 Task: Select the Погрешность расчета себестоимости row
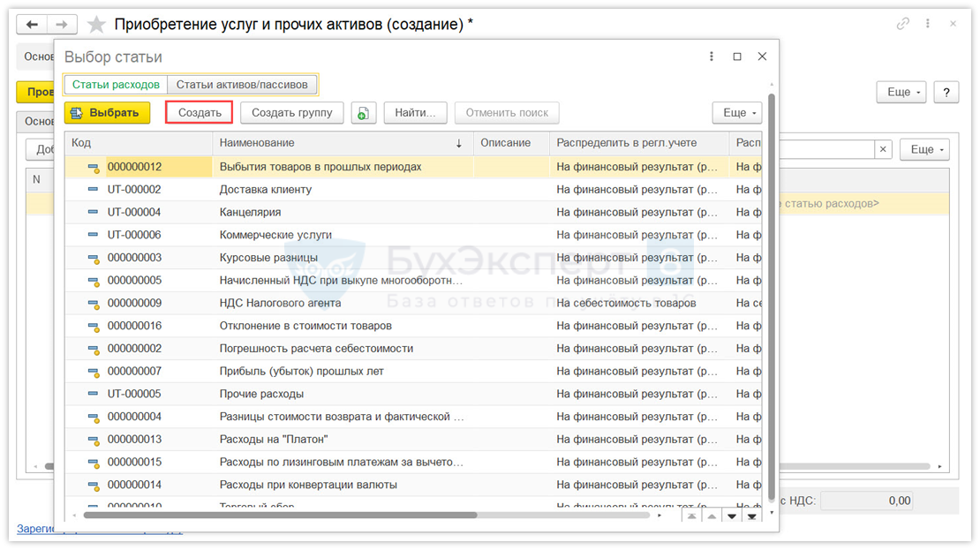(413, 348)
